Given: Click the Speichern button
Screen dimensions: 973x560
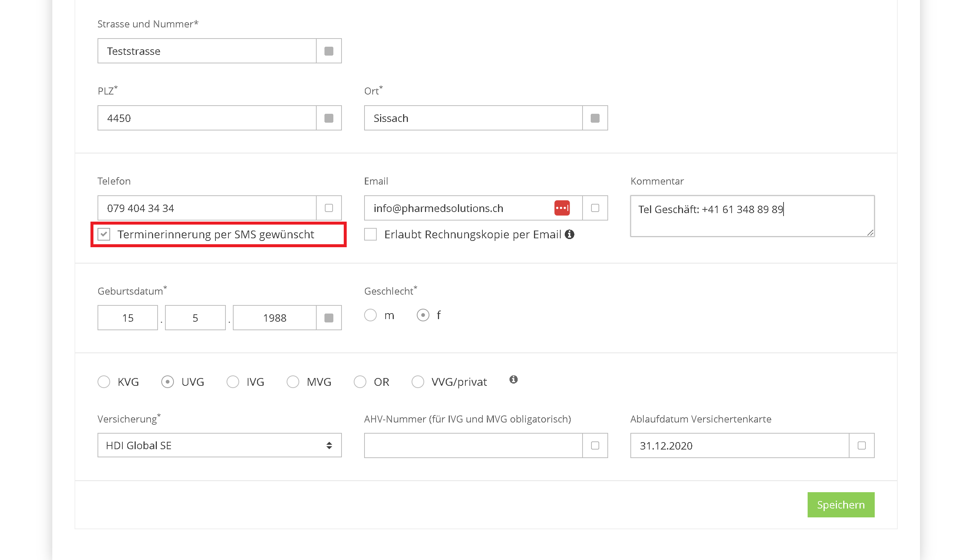Looking at the screenshot, I should click(x=841, y=505).
